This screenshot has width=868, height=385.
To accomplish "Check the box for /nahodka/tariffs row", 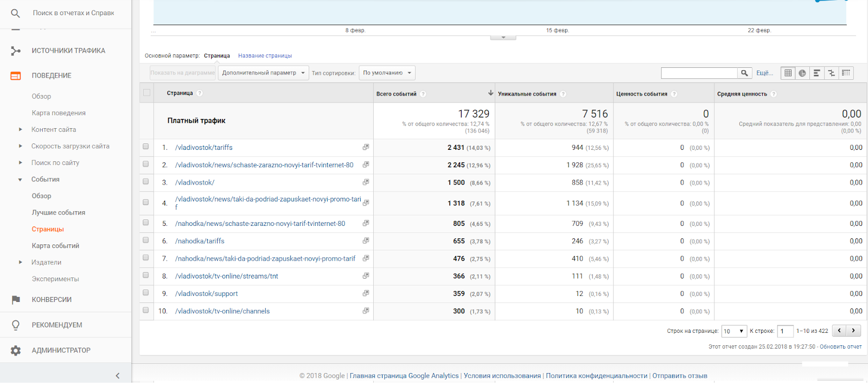I will [145, 240].
